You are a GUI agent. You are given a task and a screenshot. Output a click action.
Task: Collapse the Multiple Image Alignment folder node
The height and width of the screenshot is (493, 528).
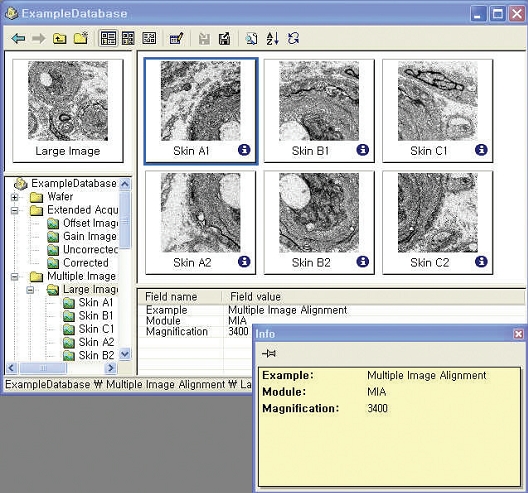tap(14, 276)
